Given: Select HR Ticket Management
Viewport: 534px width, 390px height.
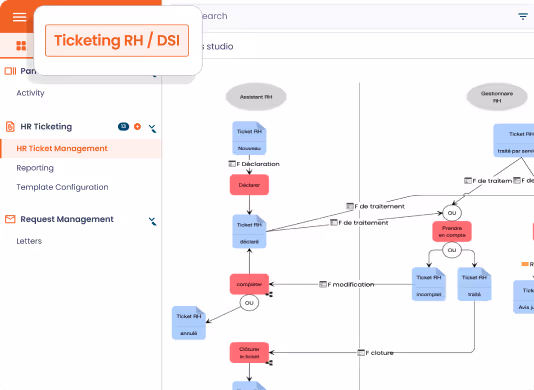Looking at the screenshot, I should pos(81,149).
